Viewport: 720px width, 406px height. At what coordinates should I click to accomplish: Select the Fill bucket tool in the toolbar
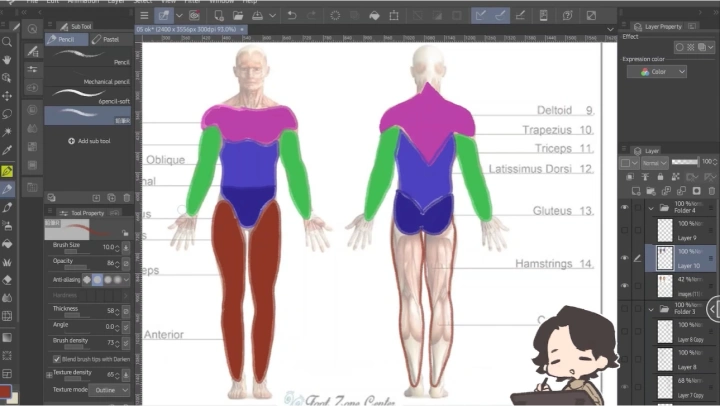[x=7, y=244]
